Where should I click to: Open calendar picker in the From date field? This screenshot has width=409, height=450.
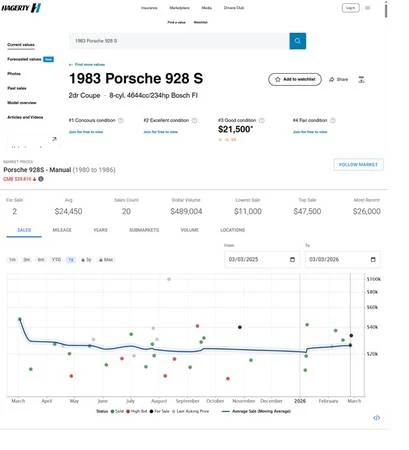click(292, 260)
